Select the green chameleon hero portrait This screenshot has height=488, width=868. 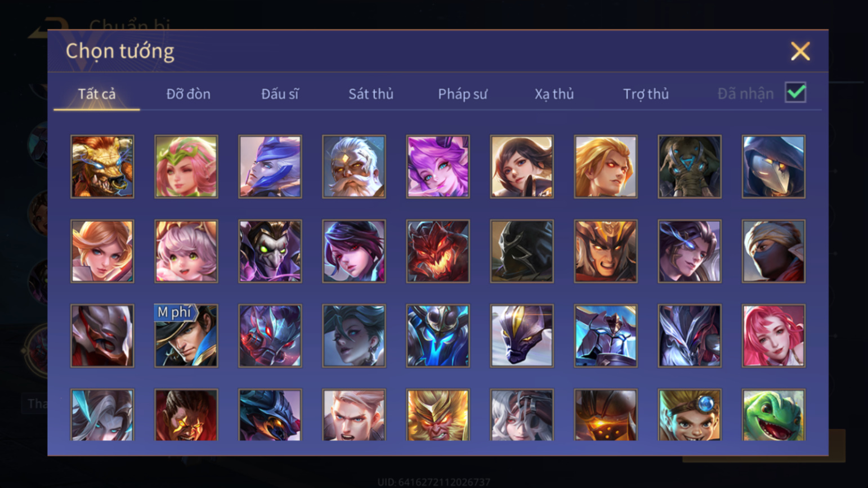point(773,415)
